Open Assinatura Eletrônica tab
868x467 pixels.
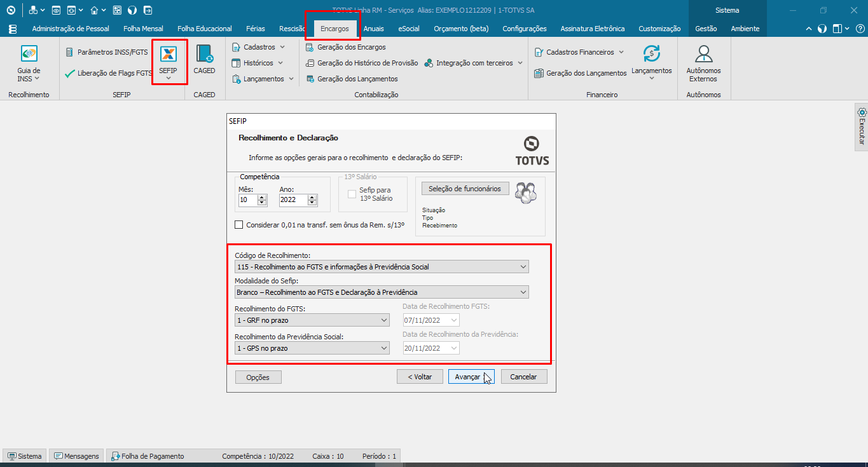pyautogui.click(x=593, y=29)
